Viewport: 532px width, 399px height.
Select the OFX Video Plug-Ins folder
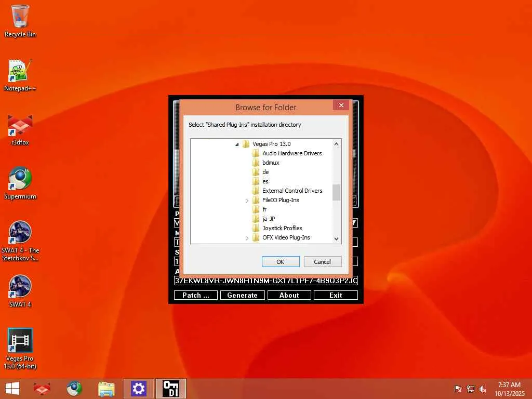coord(286,237)
